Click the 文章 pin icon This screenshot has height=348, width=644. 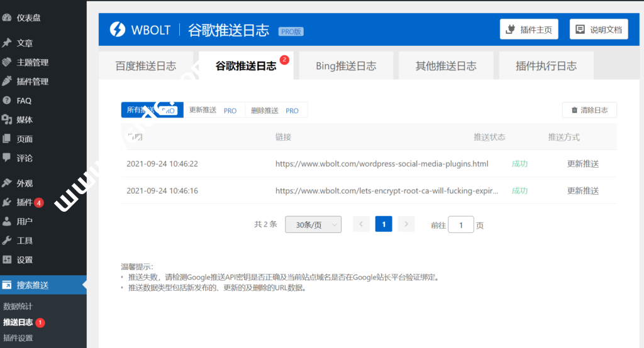pos(6,43)
